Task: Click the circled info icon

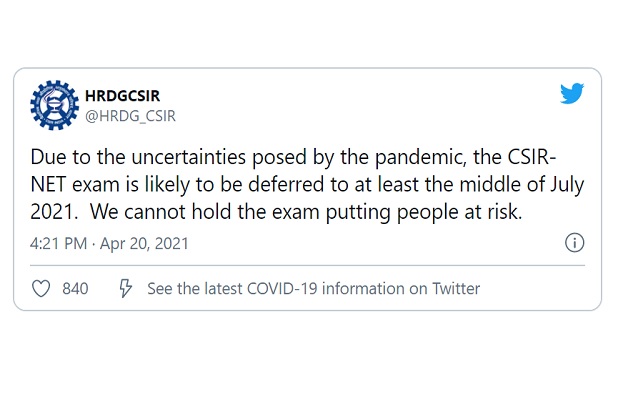Action: [574, 244]
